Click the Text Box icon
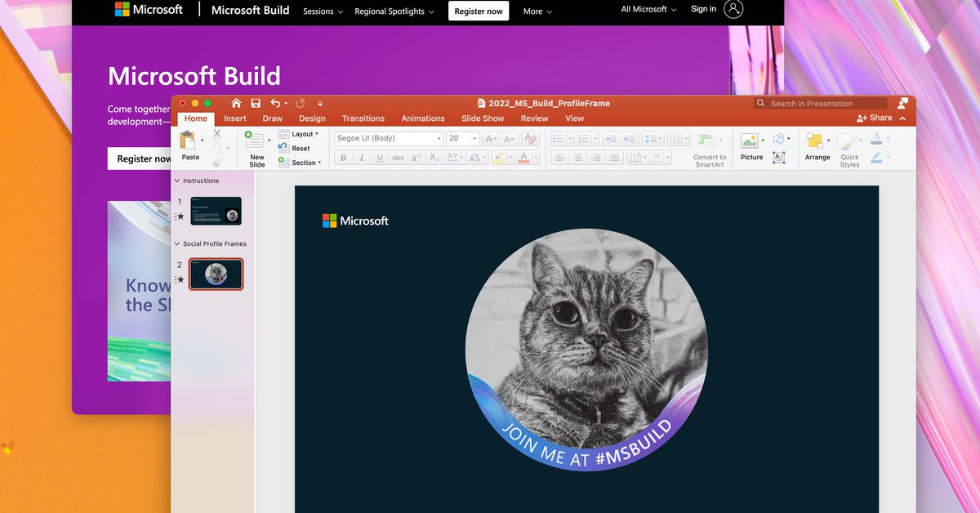The height and width of the screenshot is (513, 980). point(779,158)
